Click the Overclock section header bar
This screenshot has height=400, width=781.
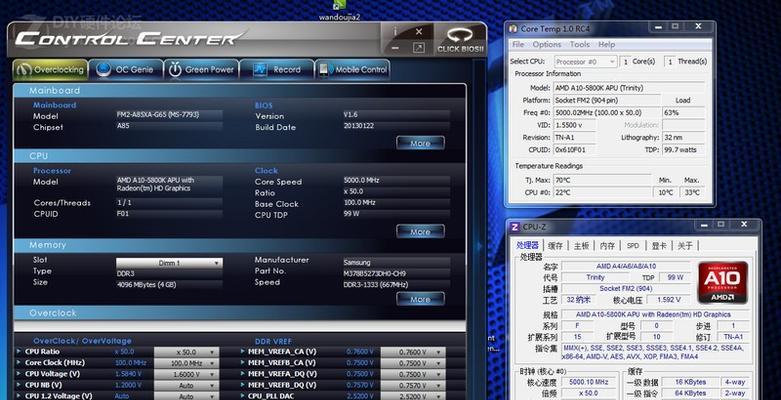click(240, 313)
